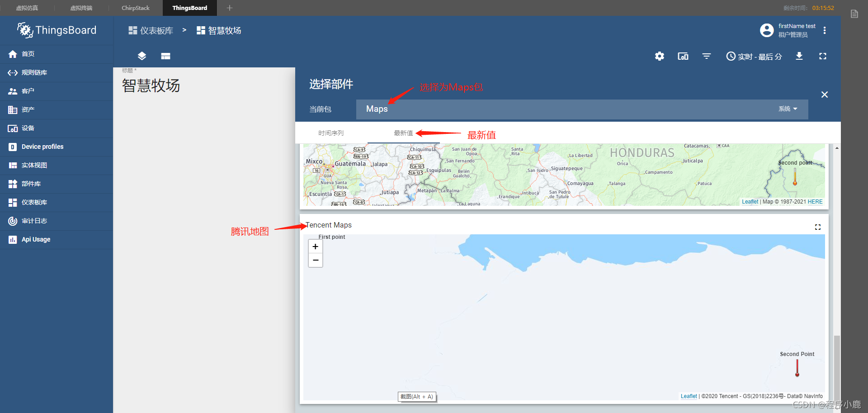The image size is (868, 413).
Task: Open the dashboard filters icon
Action: (x=706, y=56)
